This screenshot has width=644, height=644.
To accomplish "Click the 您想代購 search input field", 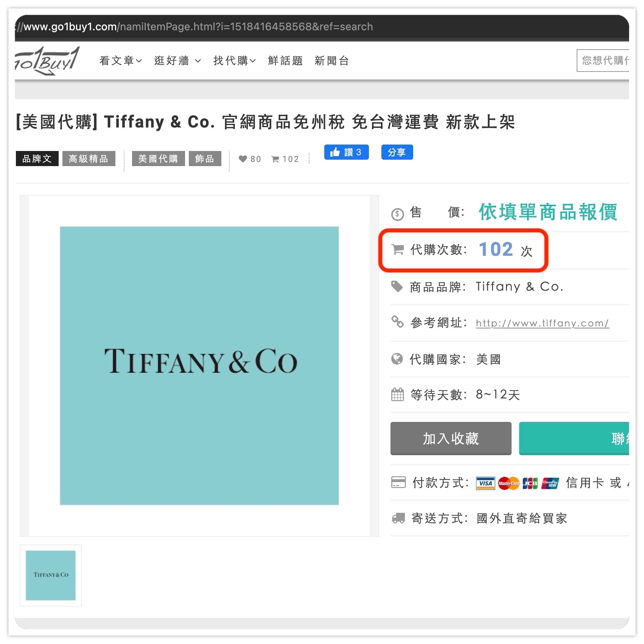I will point(603,61).
